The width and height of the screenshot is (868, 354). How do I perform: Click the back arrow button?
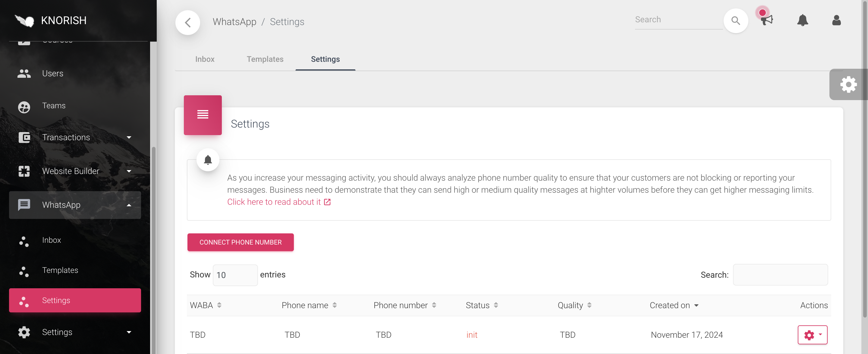(188, 22)
